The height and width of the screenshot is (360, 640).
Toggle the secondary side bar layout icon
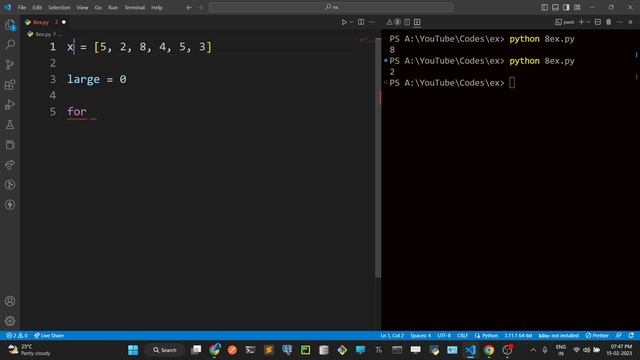[566, 7]
